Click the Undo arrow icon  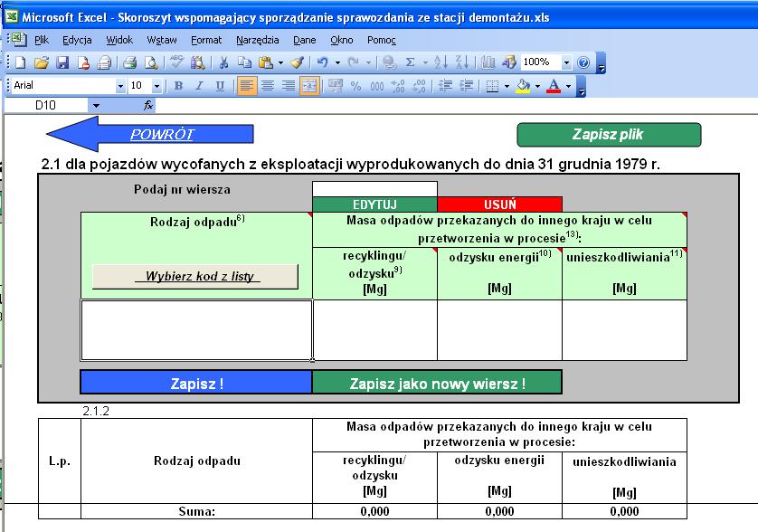coord(322,62)
